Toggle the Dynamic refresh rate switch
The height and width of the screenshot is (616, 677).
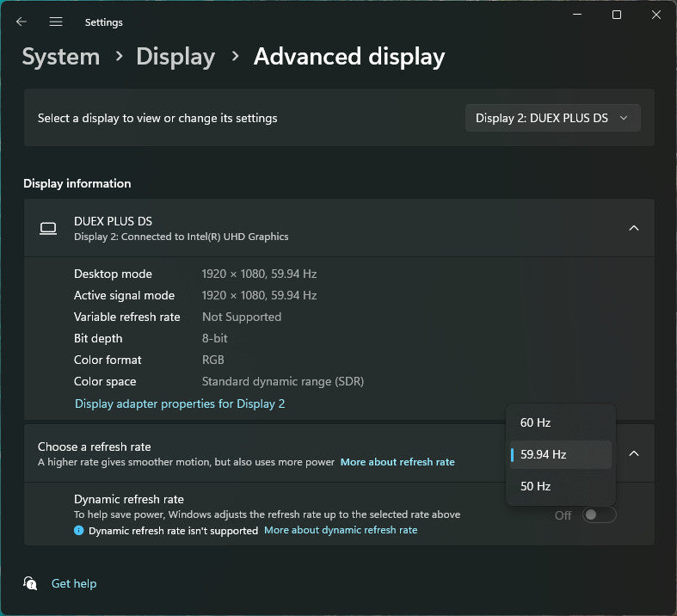(x=599, y=514)
